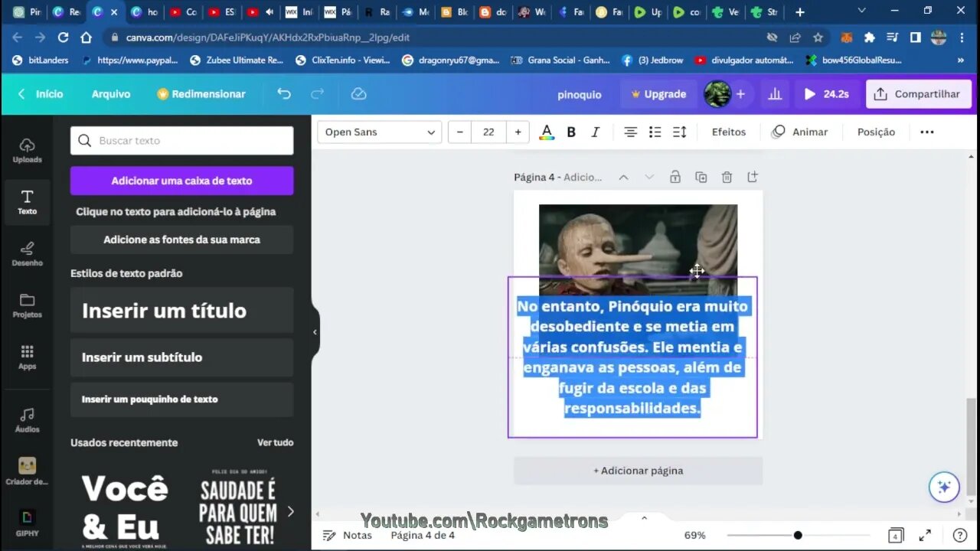Open the zoom percentage 69% menu

(694, 536)
